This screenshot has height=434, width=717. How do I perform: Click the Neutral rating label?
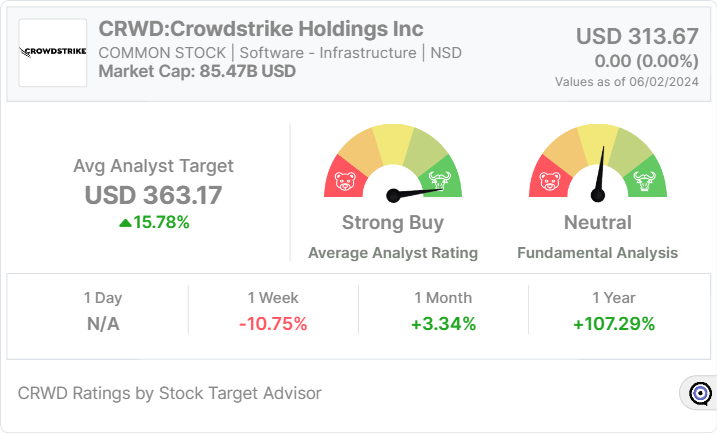pyautogui.click(x=597, y=222)
